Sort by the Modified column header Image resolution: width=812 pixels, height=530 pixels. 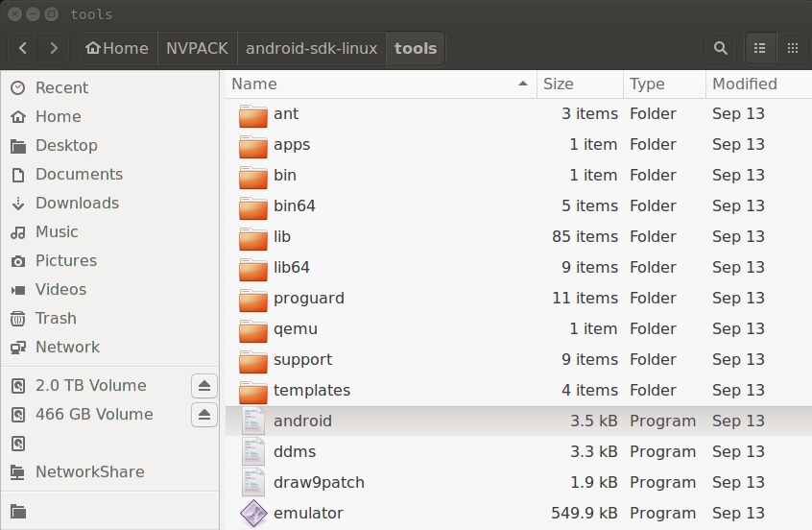[758, 84]
